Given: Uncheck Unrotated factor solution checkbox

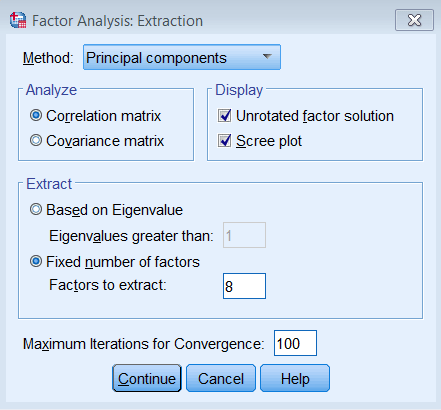Looking at the screenshot, I should tap(224, 116).
